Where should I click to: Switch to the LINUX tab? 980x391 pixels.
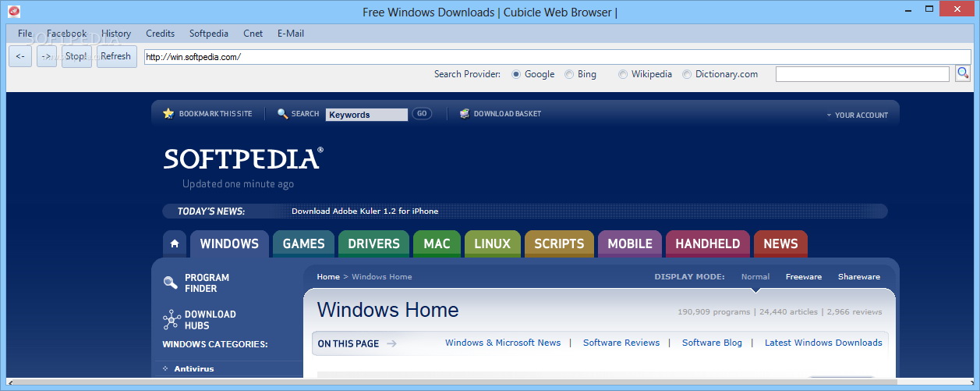click(493, 243)
